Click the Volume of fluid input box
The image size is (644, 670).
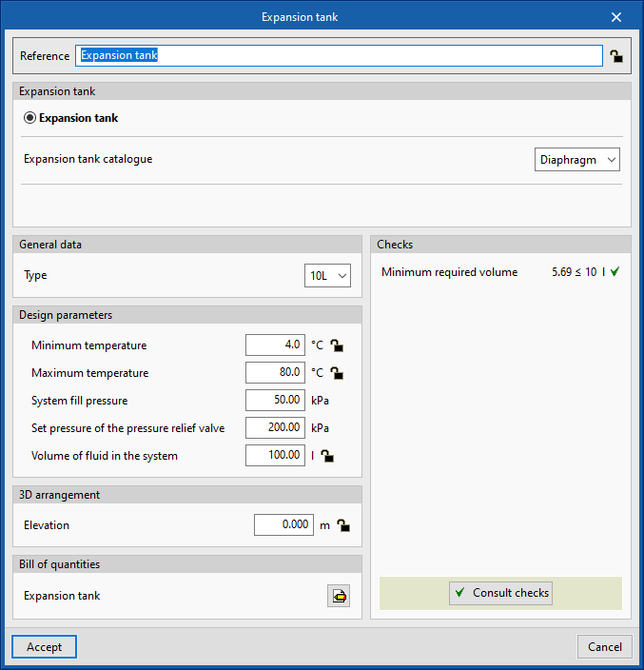point(275,456)
